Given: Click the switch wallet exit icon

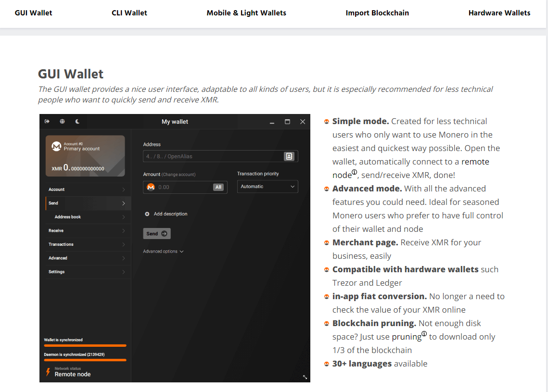Looking at the screenshot, I should [x=47, y=121].
